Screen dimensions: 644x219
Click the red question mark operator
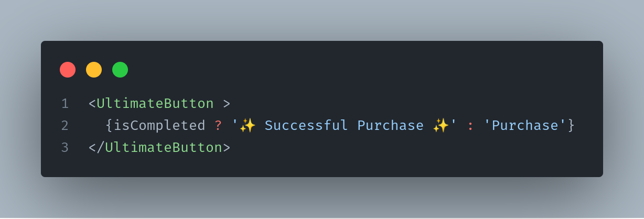218,126
